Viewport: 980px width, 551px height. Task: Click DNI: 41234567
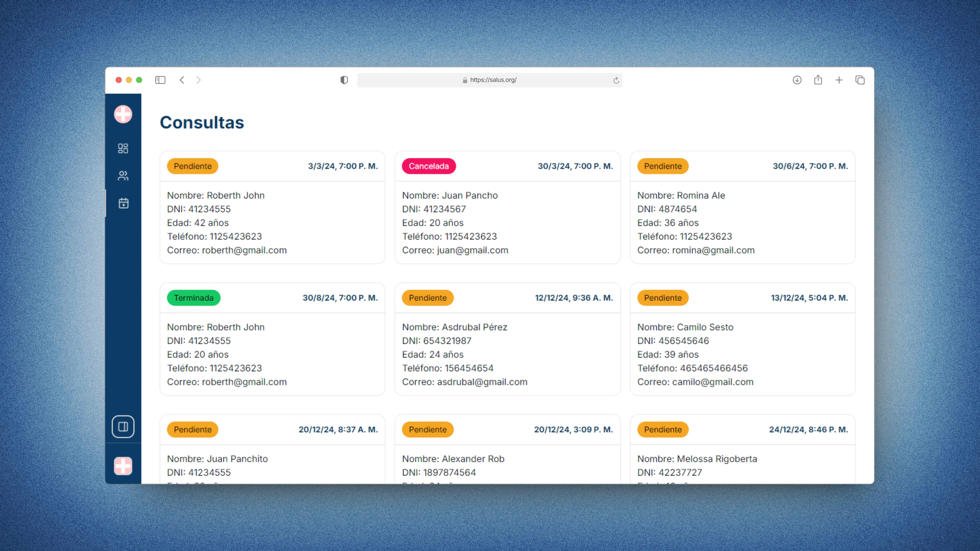pos(434,209)
